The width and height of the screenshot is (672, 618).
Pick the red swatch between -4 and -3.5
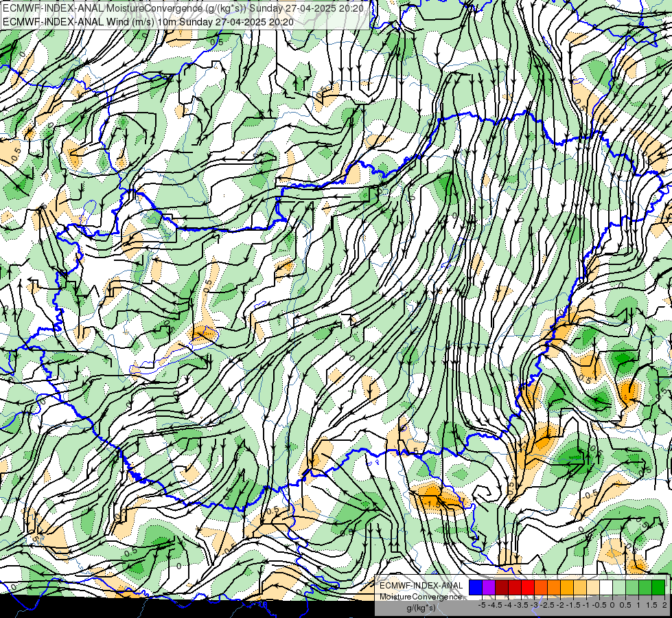click(515, 588)
